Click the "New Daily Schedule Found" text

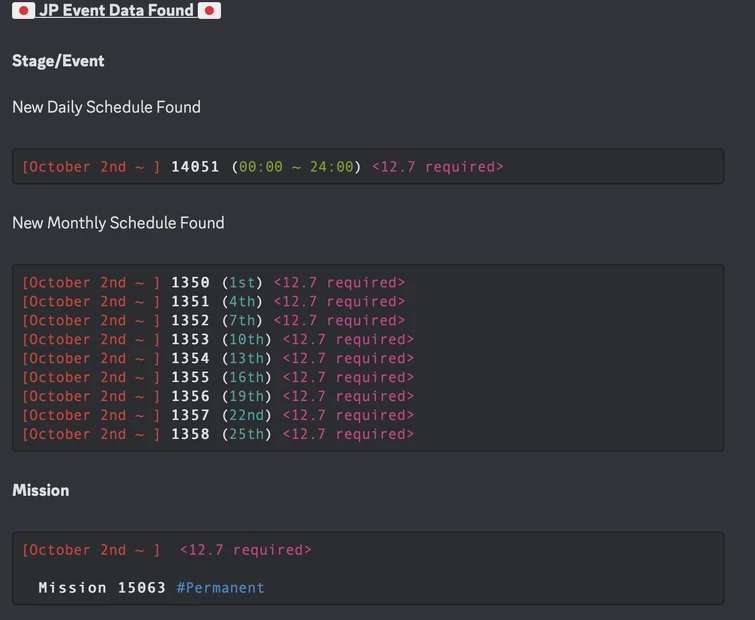[x=106, y=107]
